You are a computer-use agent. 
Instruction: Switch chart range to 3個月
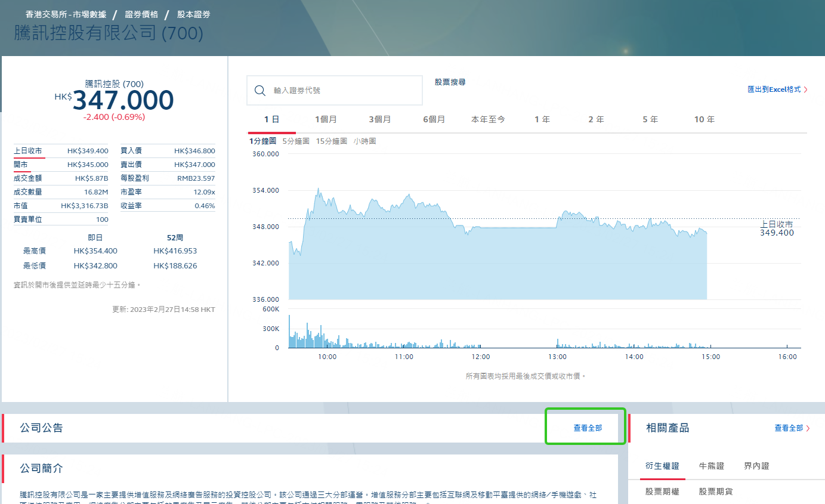pos(380,119)
